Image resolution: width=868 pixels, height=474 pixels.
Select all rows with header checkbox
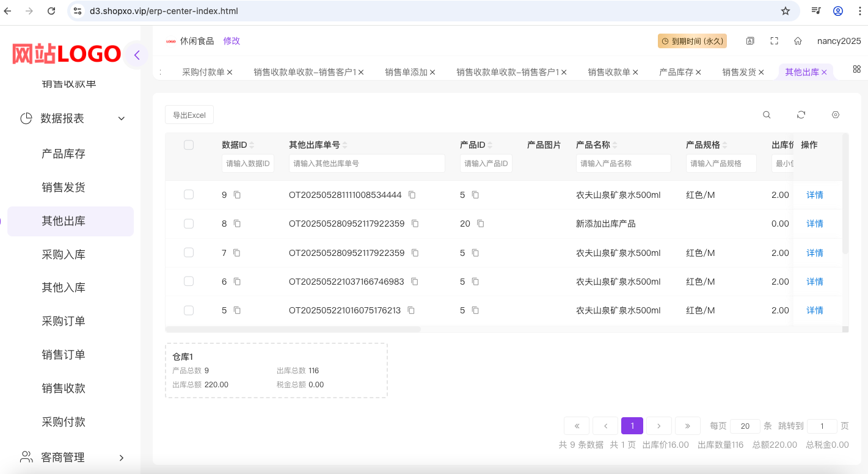pyautogui.click(x=189, y=145)
